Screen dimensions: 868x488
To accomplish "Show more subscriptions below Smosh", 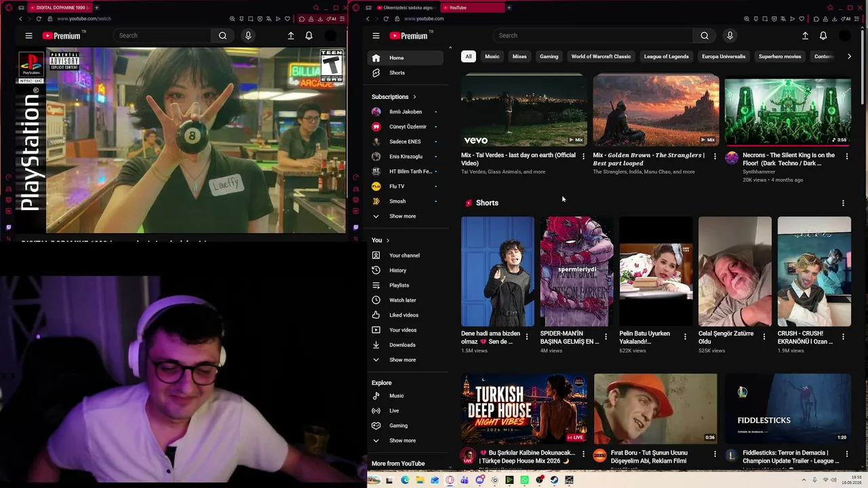I will 406,216.
